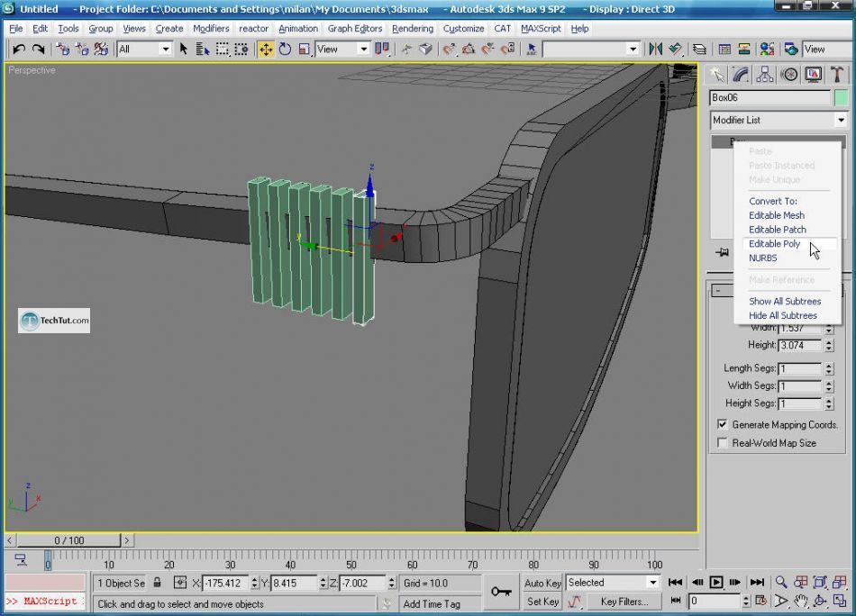Switch to the Motion panel tab

point(789,74)
